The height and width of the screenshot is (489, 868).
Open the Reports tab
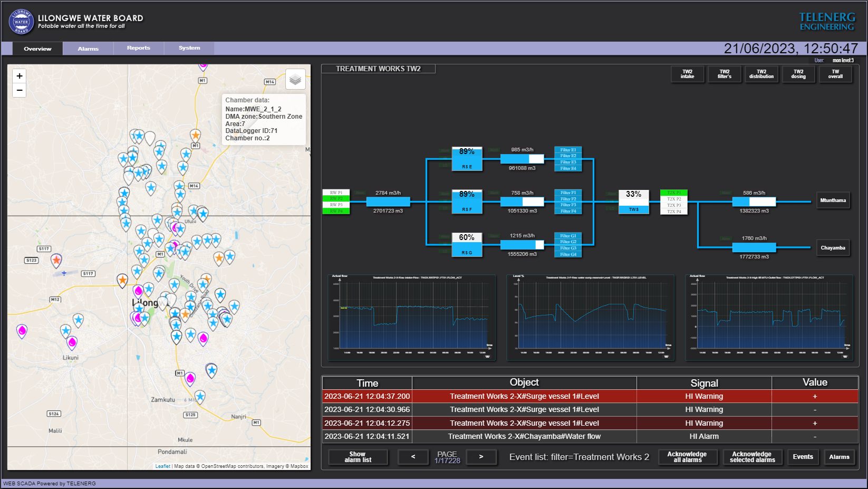click(139, 48)
